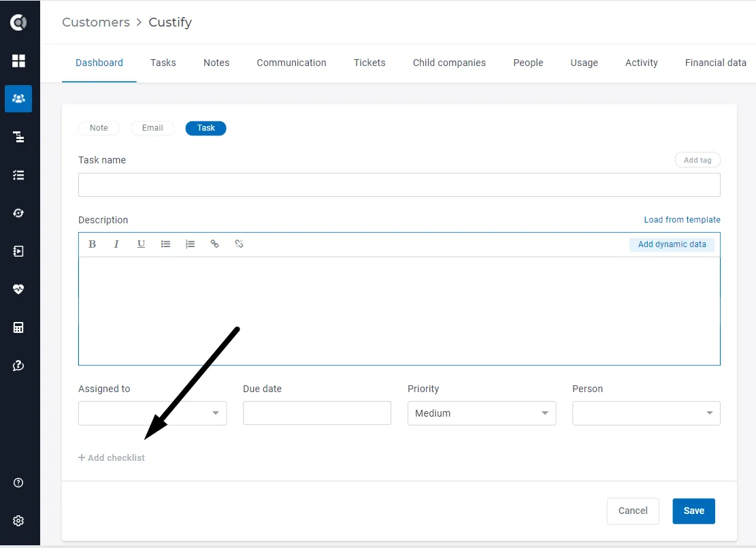Open the circular question icon above help
This screenshot has width=756, height=548.
[x=18, y=366]
